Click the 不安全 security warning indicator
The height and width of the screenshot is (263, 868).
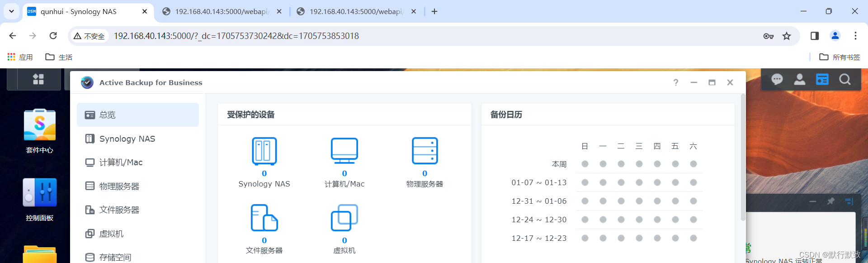tap(90, 36)
